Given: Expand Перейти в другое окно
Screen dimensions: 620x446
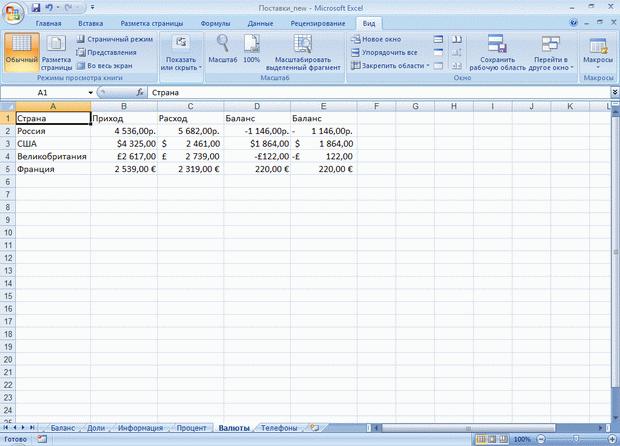Looking at the screenshot, I should pos(551,53).
